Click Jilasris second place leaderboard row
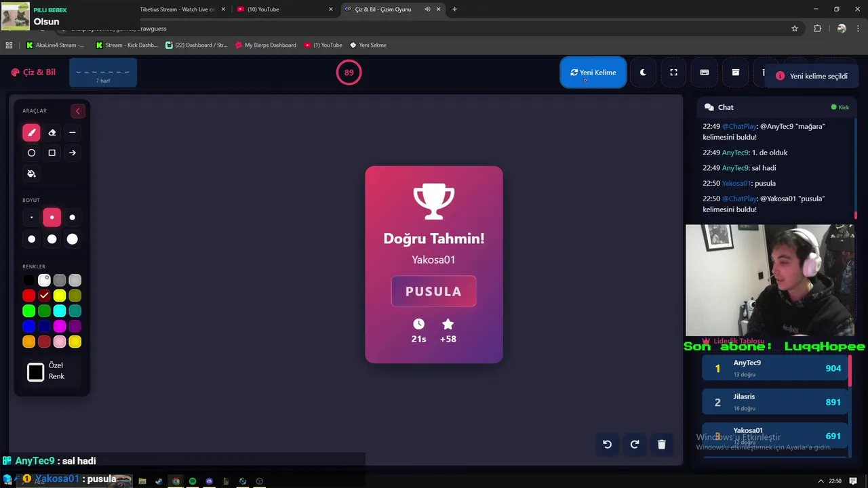This screenshot has height=488, width=868. click(775, 403)
